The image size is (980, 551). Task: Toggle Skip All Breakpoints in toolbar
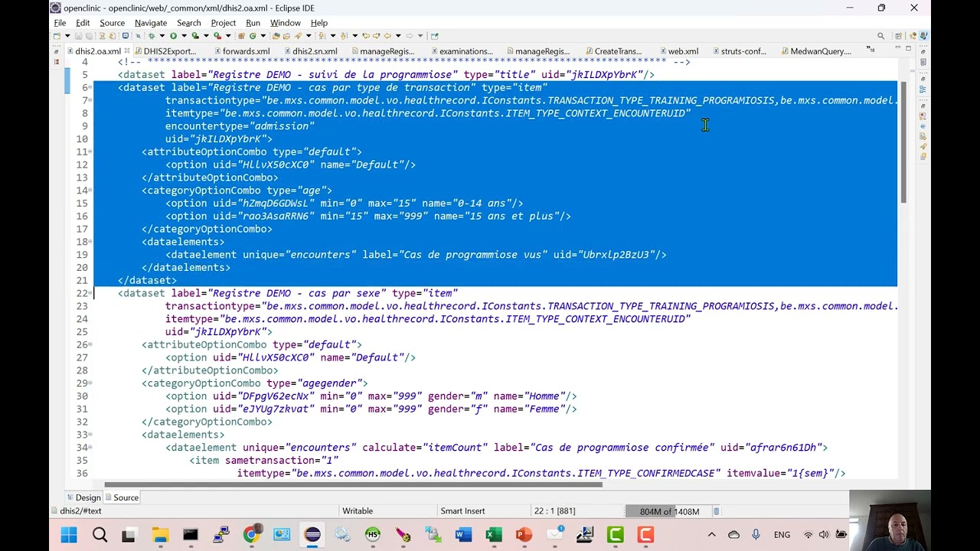[x=139, y=35]
